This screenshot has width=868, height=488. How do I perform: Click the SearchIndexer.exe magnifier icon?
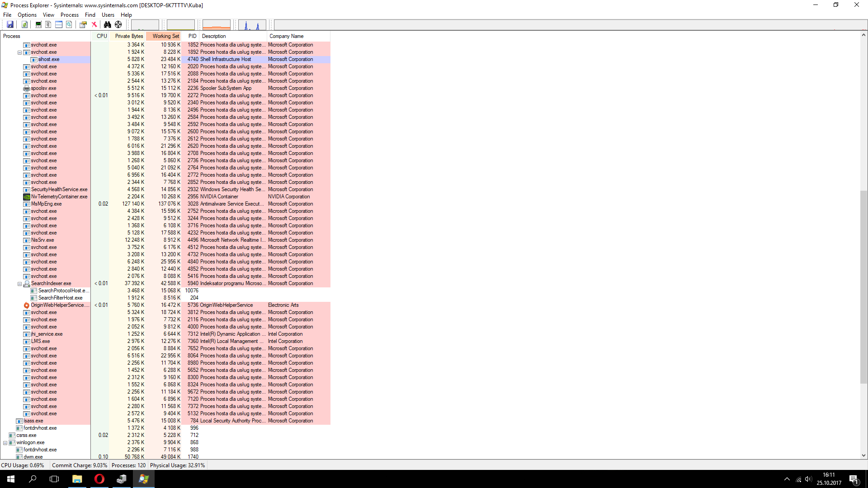pos(27,283)
